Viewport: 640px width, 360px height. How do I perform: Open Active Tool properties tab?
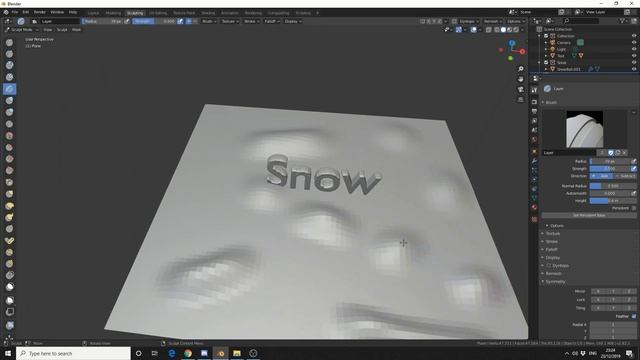[x=534, y=90]
